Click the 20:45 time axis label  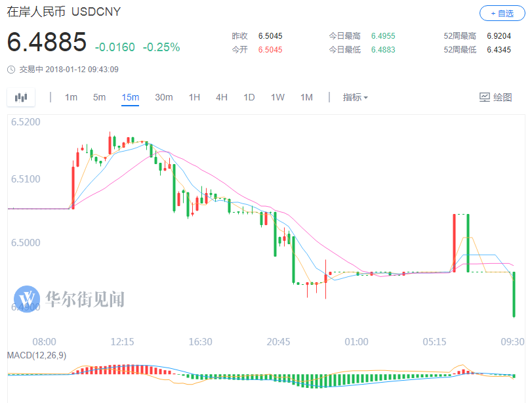tap(278, 341)
